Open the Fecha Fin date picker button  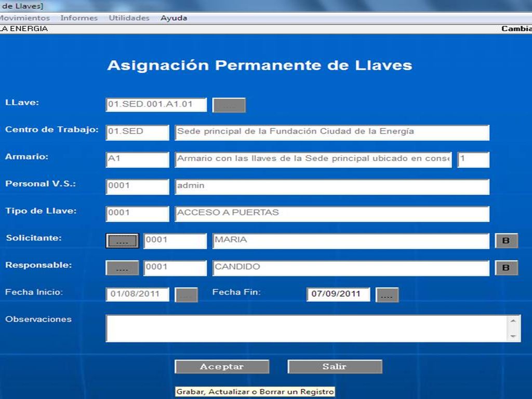pyautogui.click(x=387, y=295)
